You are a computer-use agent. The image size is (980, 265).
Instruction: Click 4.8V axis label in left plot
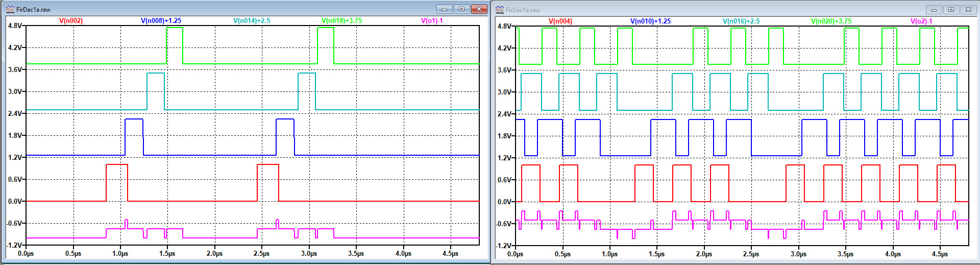click(15, 26)
